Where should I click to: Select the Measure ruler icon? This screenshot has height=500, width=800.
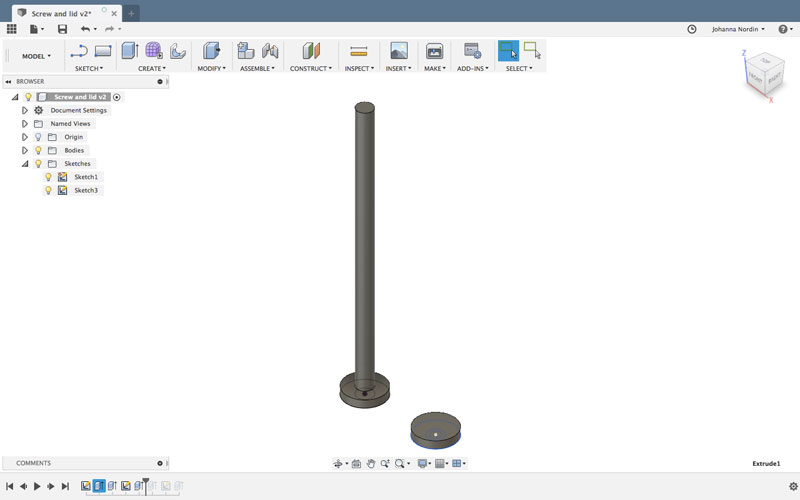click(x=359, y=51)
